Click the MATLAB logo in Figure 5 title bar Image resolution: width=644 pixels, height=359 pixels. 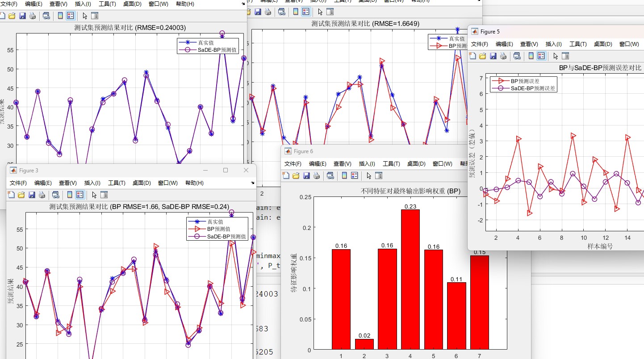point(474,32)
